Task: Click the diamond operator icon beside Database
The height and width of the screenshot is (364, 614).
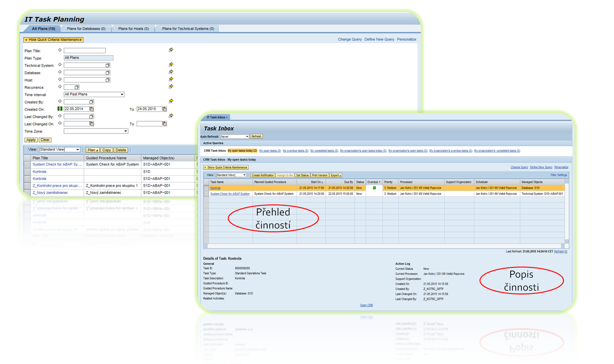Action: click(60, 72)
